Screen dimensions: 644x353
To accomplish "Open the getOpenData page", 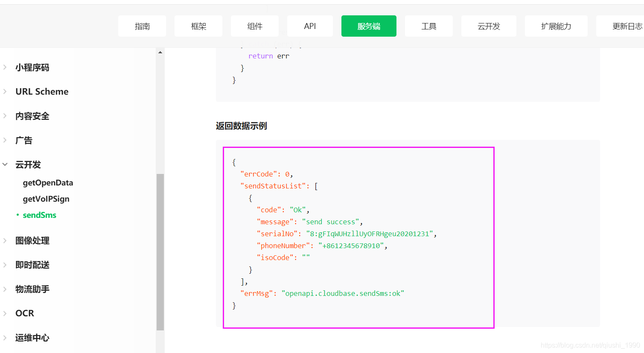I will pyautogui.click(x=48, y=182).
